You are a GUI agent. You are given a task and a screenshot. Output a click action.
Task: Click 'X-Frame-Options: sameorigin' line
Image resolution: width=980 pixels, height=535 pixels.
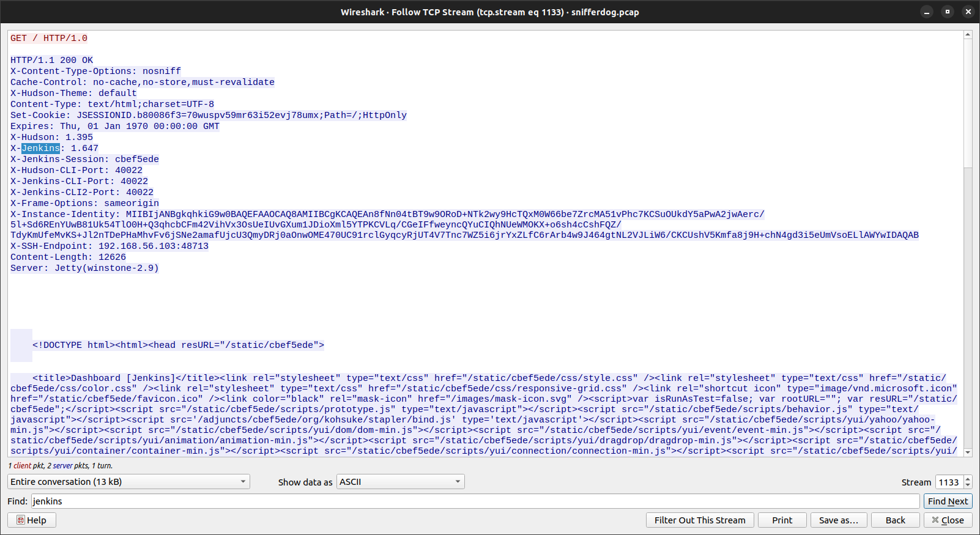[x=85, y=203]
